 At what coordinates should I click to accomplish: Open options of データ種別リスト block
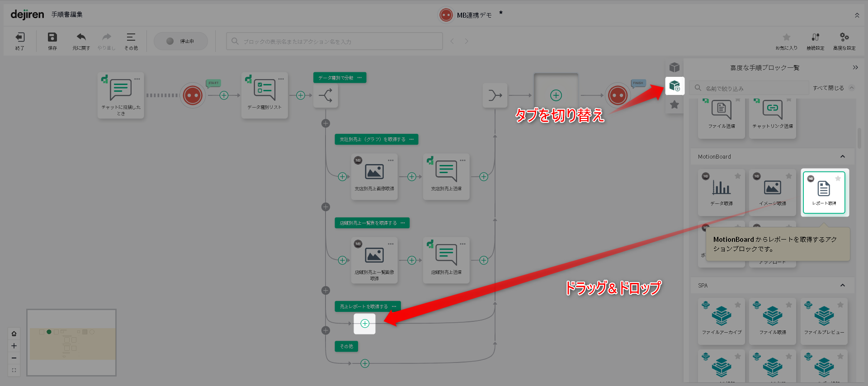tap(281, 79)
